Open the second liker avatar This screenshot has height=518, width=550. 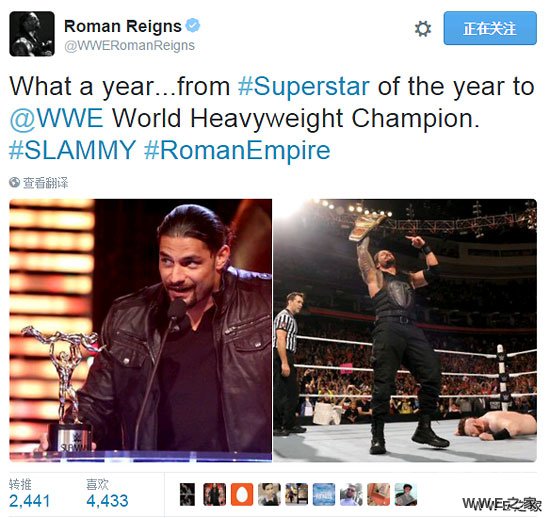pyautogui.click(x=214, y=494)
